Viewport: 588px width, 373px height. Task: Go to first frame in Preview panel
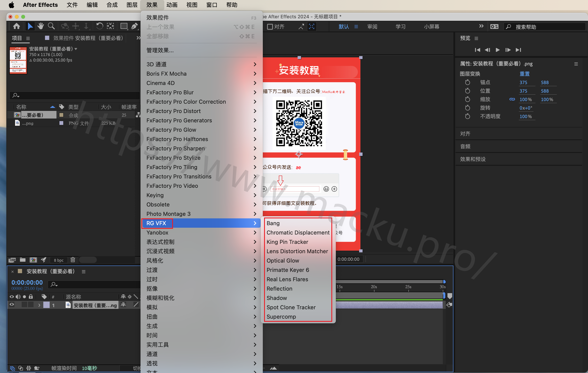point(477,50)
